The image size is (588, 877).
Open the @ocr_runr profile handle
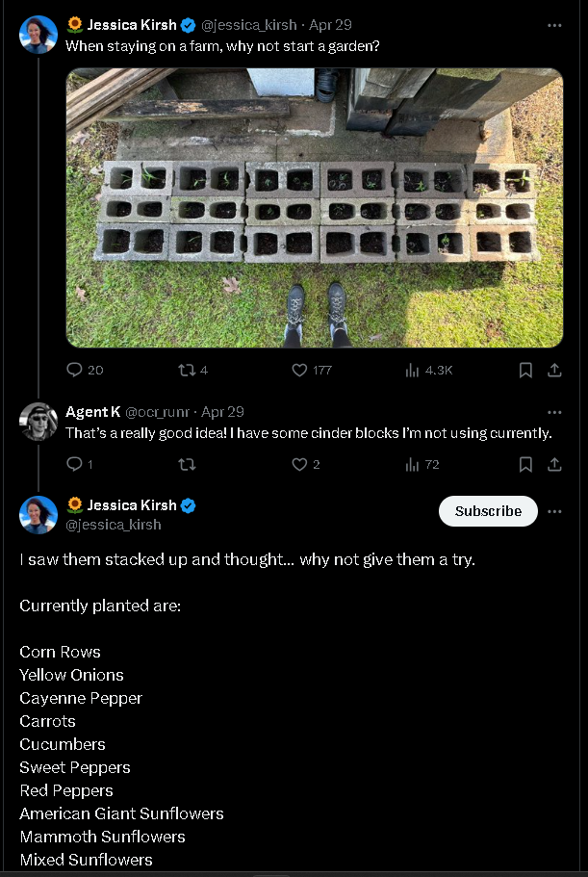157,412
